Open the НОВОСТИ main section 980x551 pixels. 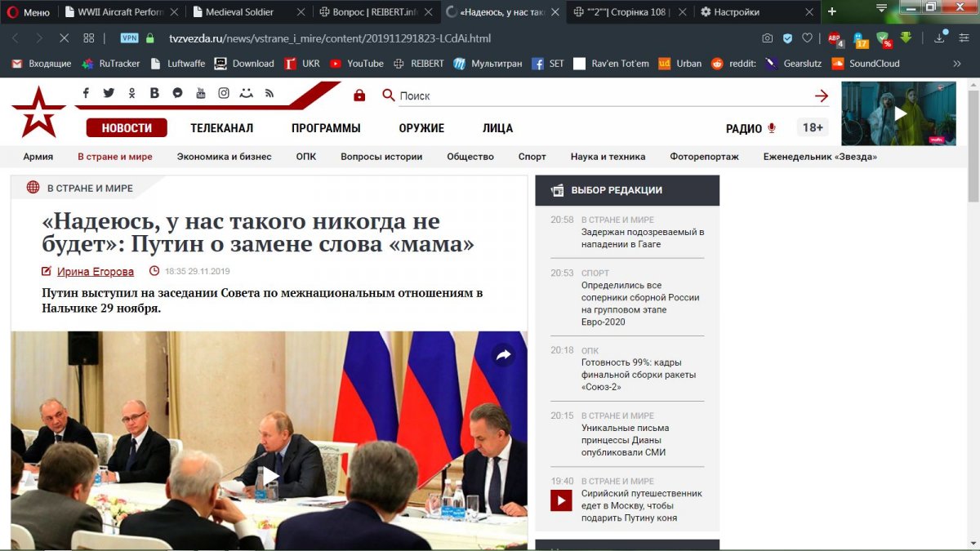point(127,128)
